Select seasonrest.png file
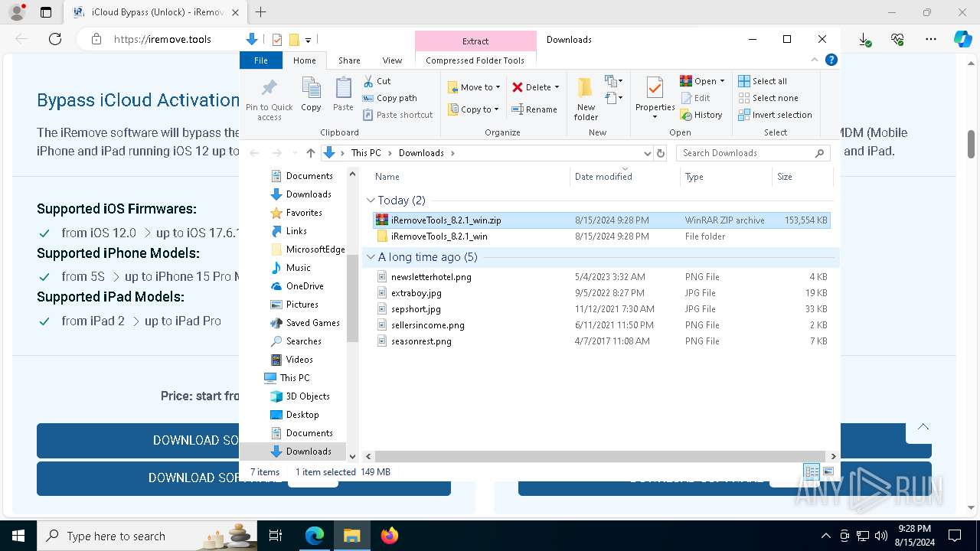This screenshot has height=551, width=980. (602, 341)
